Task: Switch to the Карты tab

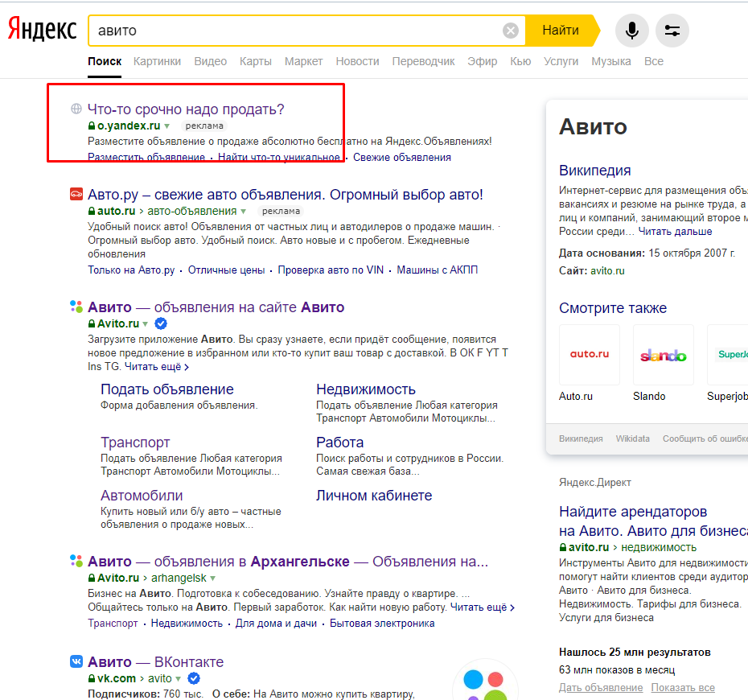Action: 256,62
